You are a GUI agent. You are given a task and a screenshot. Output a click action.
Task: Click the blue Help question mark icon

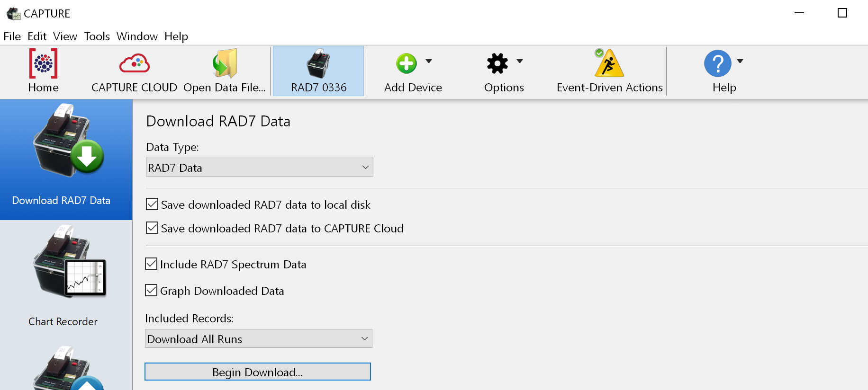pyautogui.click(x=717, y=63)
